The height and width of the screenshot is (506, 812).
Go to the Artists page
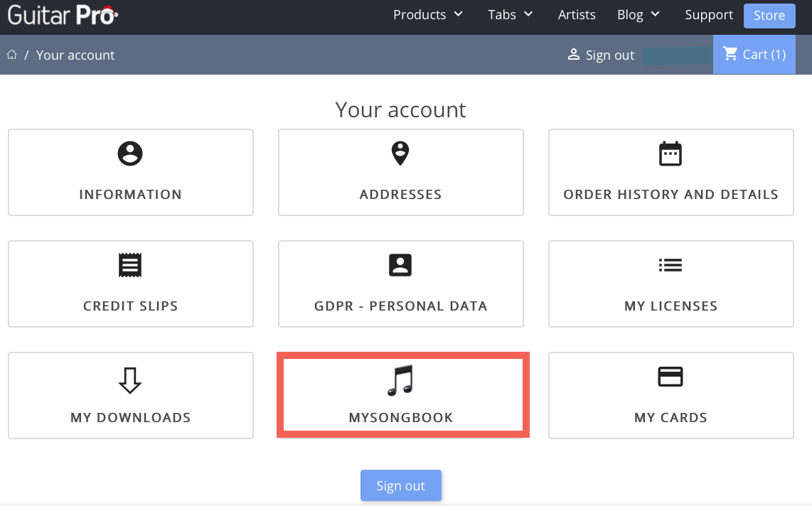tap(577, 14)
